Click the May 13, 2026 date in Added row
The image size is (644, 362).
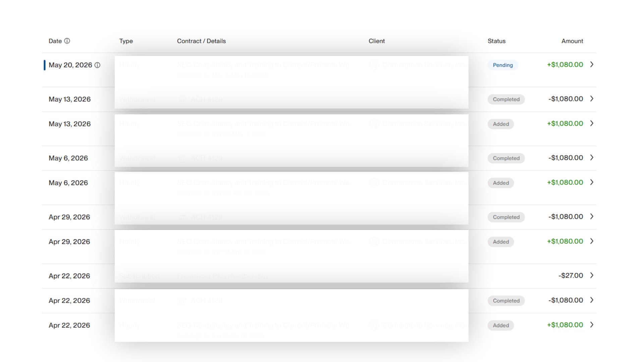[x=70, y=124]
